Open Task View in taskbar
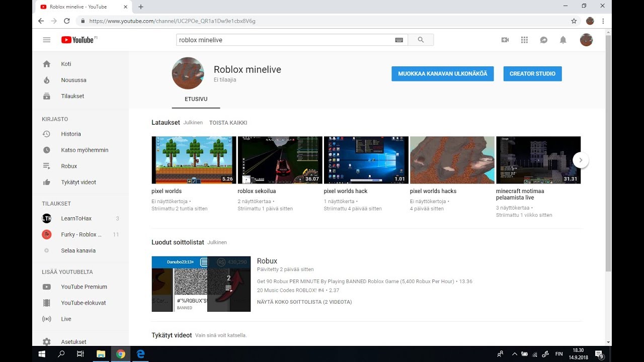 pyautogui.click(x=80, y=354)
